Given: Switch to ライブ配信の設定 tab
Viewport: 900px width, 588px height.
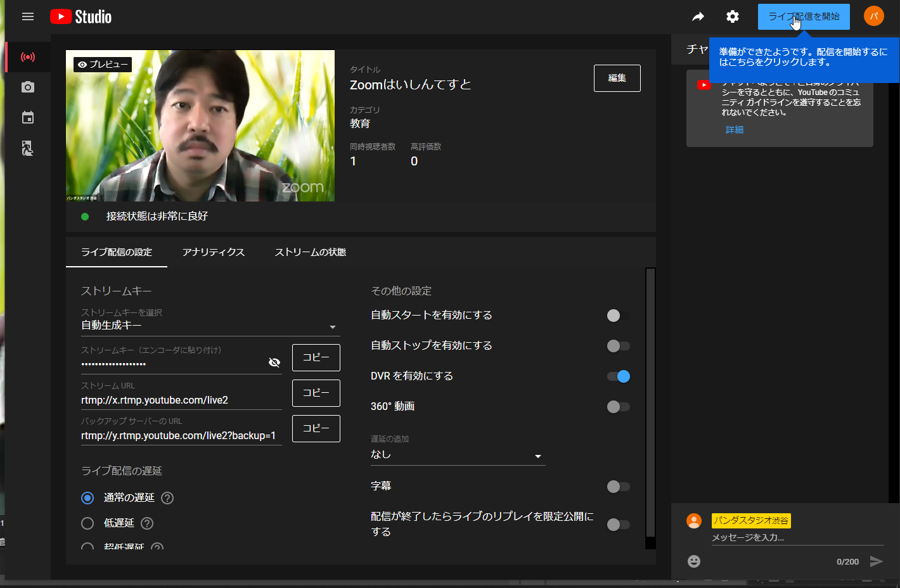Looking at the screenshot, I should point(117,252).
